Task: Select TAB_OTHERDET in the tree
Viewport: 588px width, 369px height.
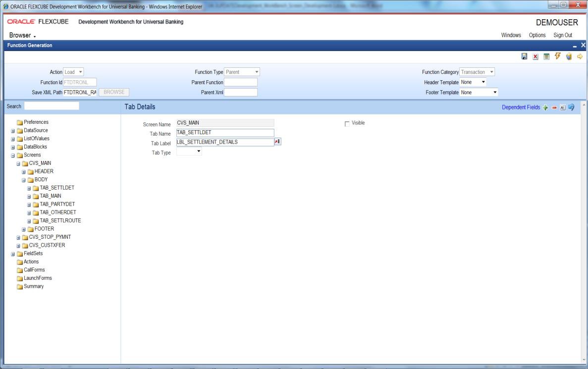Action: [58, 212]
